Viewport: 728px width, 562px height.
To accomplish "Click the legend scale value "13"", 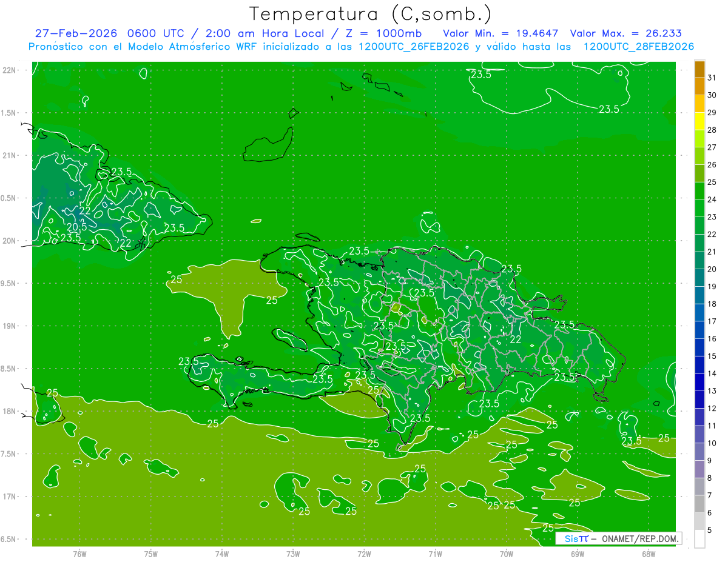I will pyautogui.click(x=712, y=391).
